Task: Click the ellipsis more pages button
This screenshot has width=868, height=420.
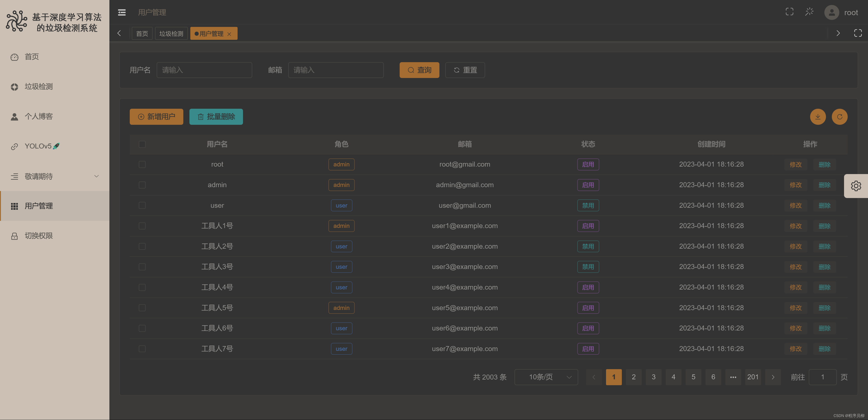Action: pyautogui.click(x=733, y=377)
